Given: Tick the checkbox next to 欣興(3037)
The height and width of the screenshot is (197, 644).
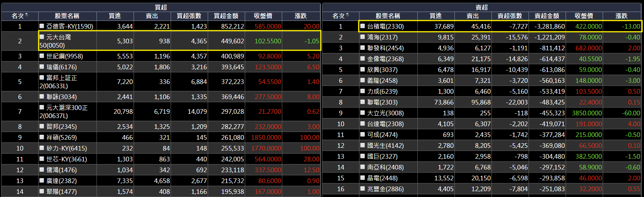Looking at the screenshot, I should [363, 69].
